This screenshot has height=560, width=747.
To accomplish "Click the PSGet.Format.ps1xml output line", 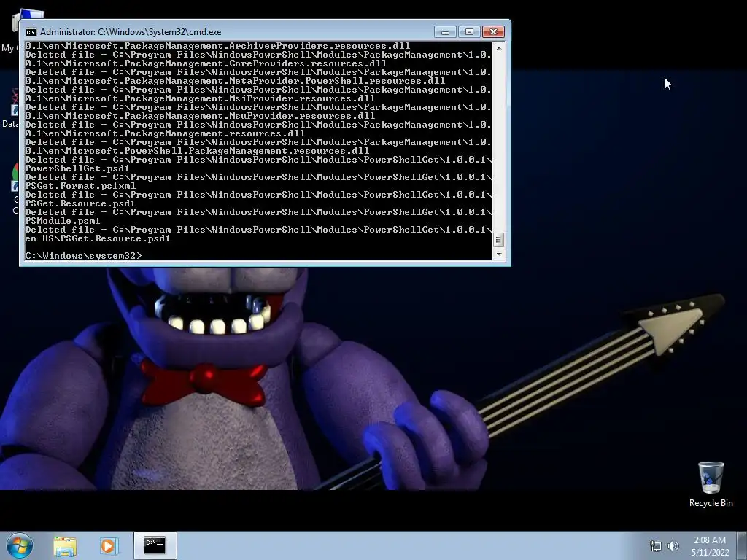I will pos(80,186).
